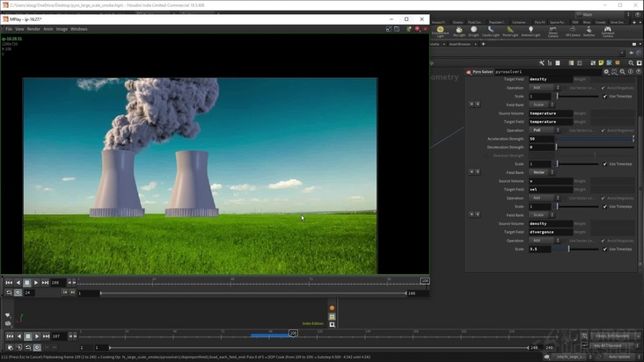Click the Acceleration Strength slider
The width and height of the screenshot is (644, 362).
pos(595,139)
